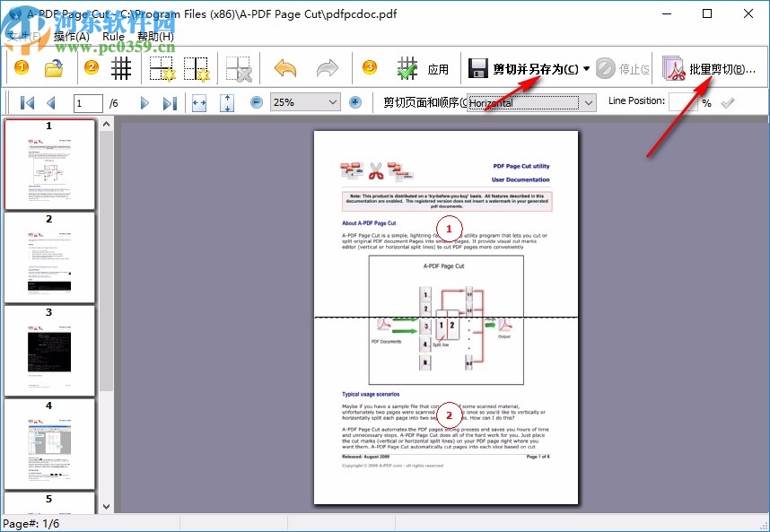
Task: Select the page 3 thumbnail
Action: coord(49,349)
